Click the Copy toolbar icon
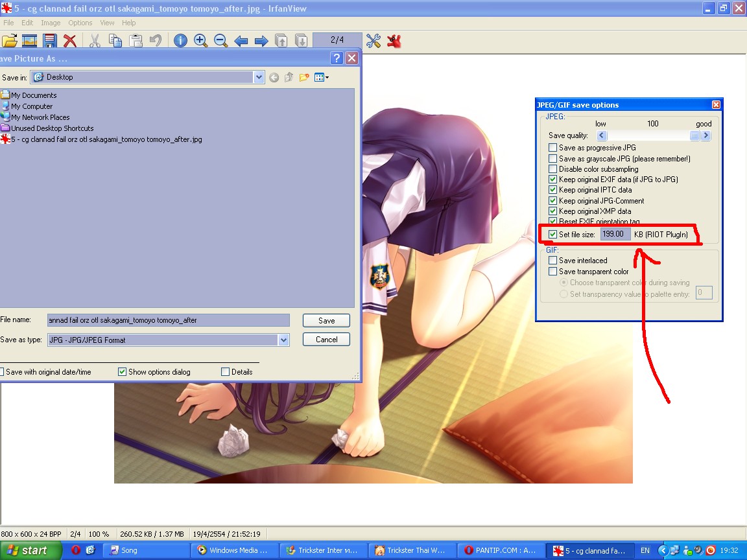 coord(115,41)
